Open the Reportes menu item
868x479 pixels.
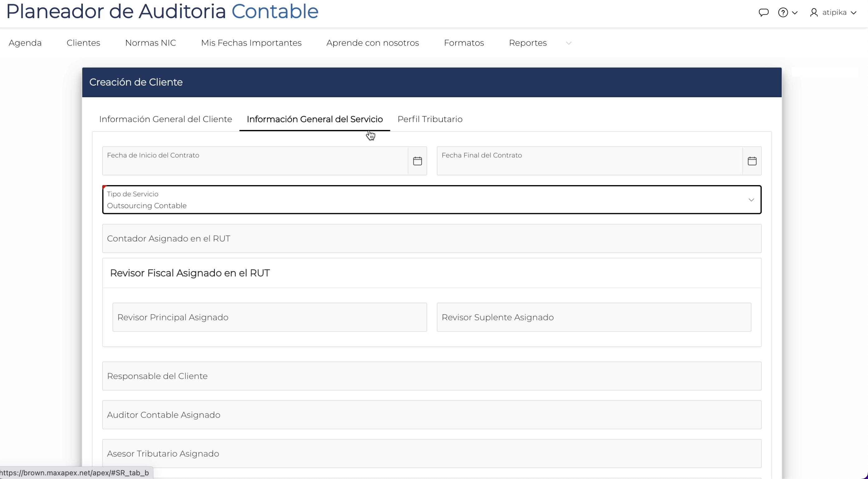click(528, 43)
